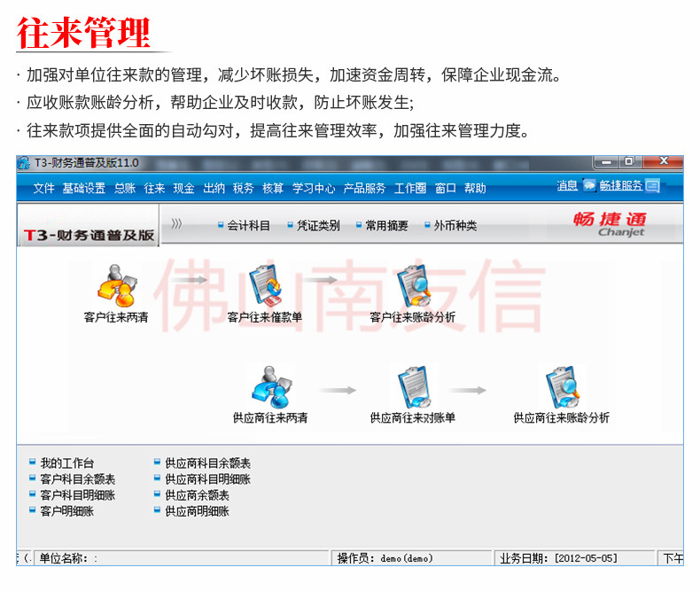The image size is (700, 591).
Task: Open the 核算 menu
Action: tap(273, 189)
